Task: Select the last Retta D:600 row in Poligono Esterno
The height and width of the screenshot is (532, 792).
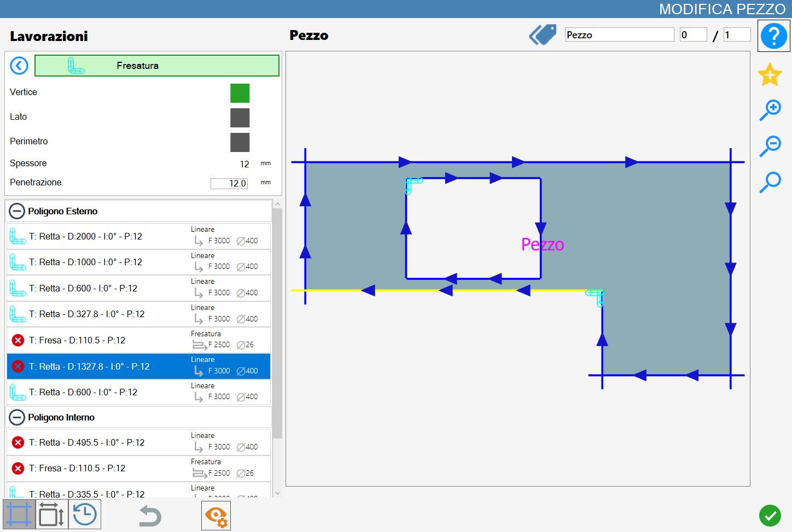Action: pos(139,392)
